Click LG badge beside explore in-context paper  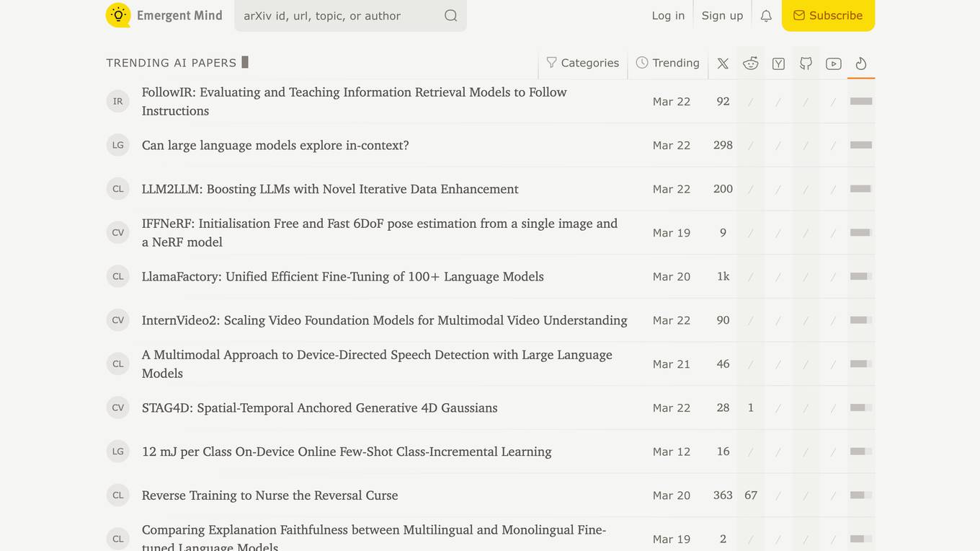(x=118, y=145)
